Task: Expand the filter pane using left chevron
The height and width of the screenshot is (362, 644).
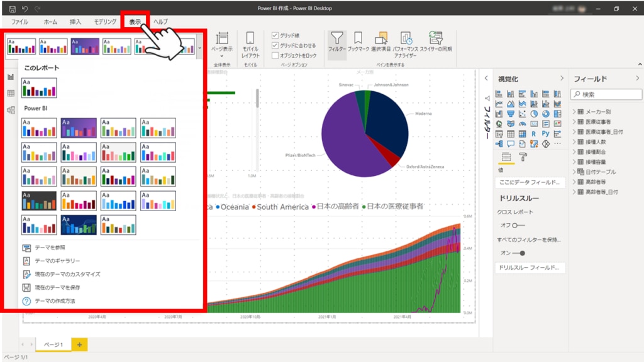Action: [486, 79]
